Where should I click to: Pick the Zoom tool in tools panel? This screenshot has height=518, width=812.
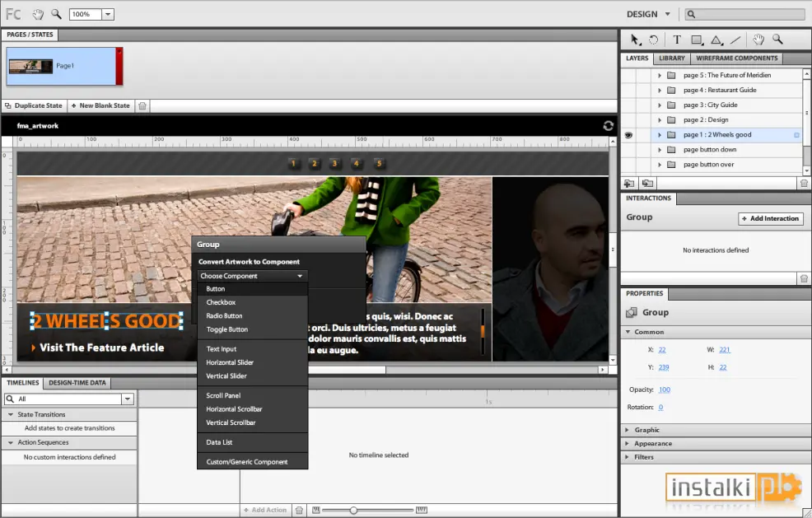[777, 40]
